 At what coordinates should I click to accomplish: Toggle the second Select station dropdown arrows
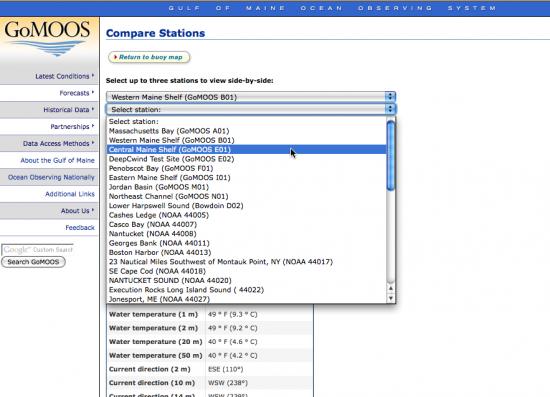coord(390,109)
